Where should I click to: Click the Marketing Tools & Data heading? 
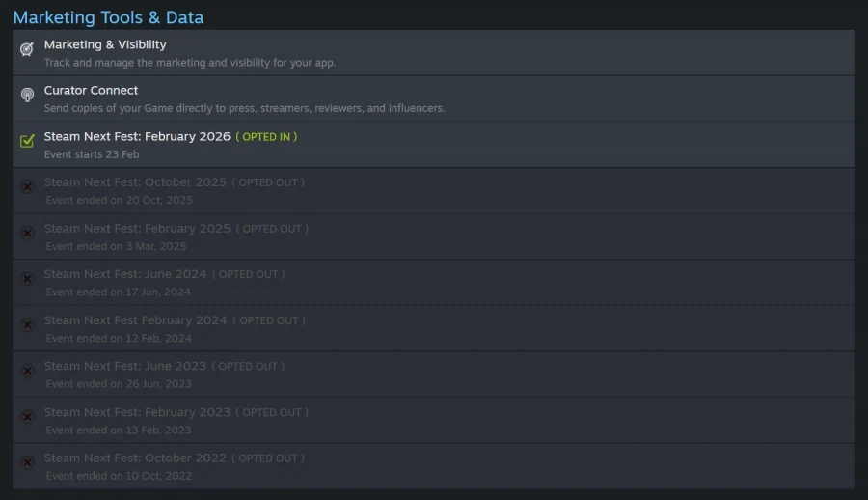[108, 17]
